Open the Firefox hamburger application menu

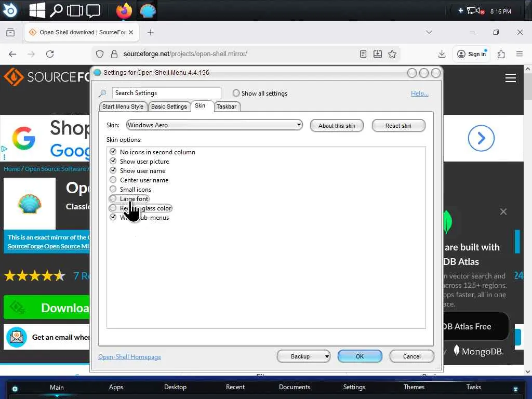(520, 54)
